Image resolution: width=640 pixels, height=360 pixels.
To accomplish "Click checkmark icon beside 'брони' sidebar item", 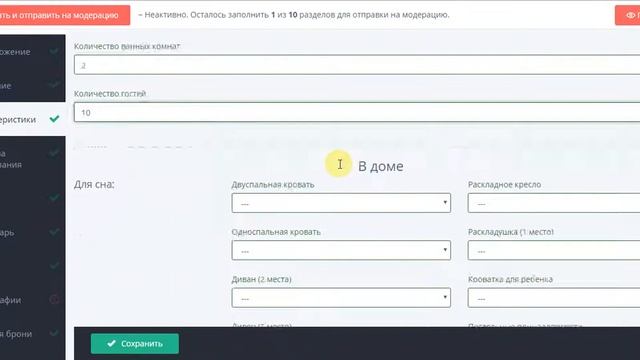I will coord(54,333).
